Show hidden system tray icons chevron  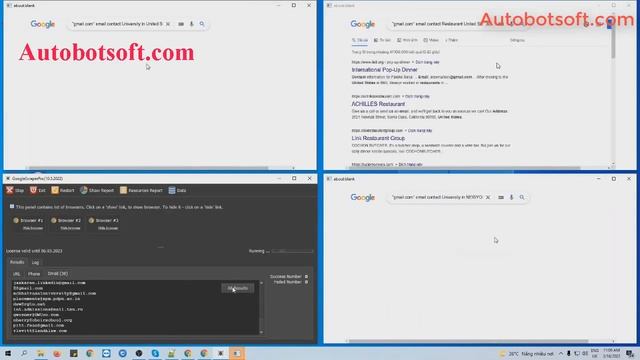tap(561, 353)
